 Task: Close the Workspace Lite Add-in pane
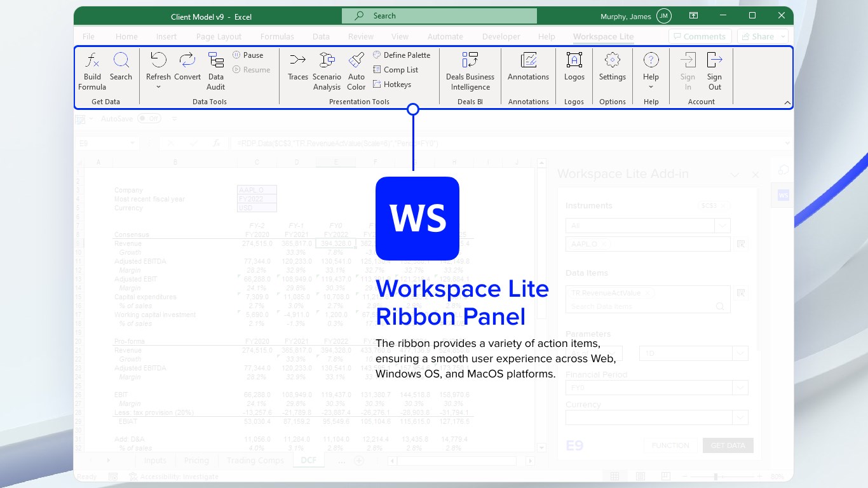(x=756, y=175)
